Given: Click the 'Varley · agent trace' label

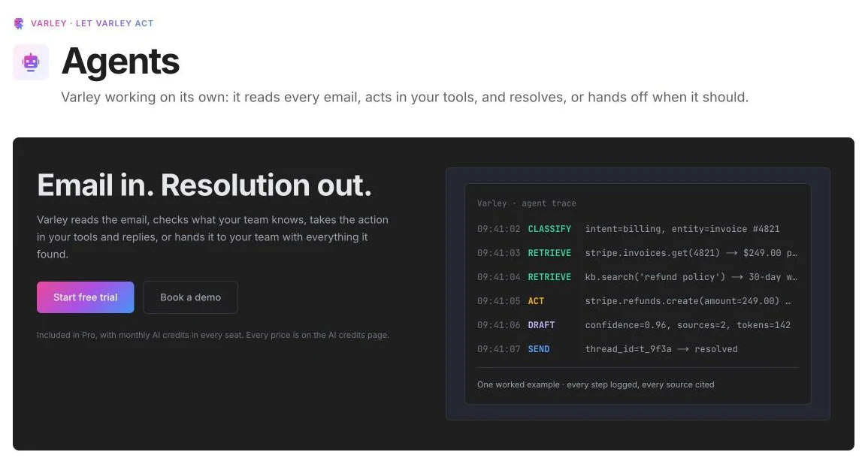Looking at the screenshot, I should point(527,203).
